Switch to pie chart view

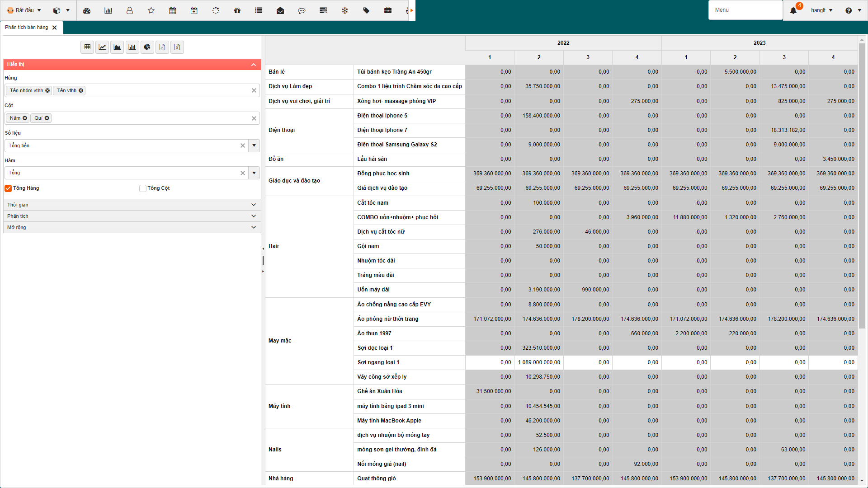[x=147, y=47]
